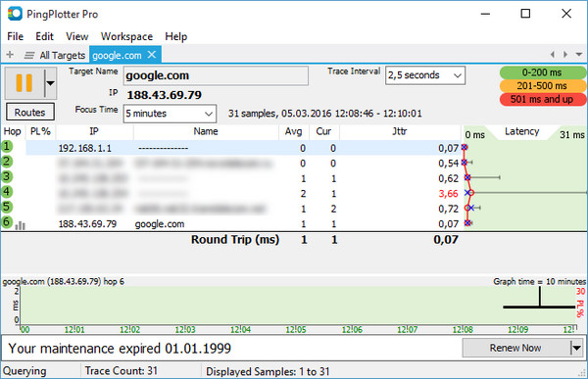Click the 12:05 time label on timeline
588x379 pixels.
pyautogui.click(x=296, y=330)
